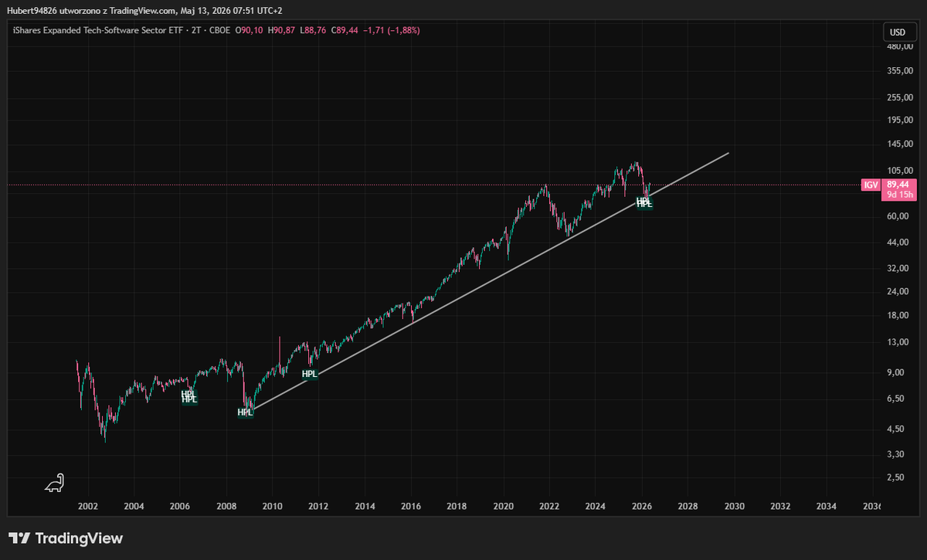Click the HPL marker near 2012
Screen dimensions: 927x560
pyautogui.click(x=310, y=374)
